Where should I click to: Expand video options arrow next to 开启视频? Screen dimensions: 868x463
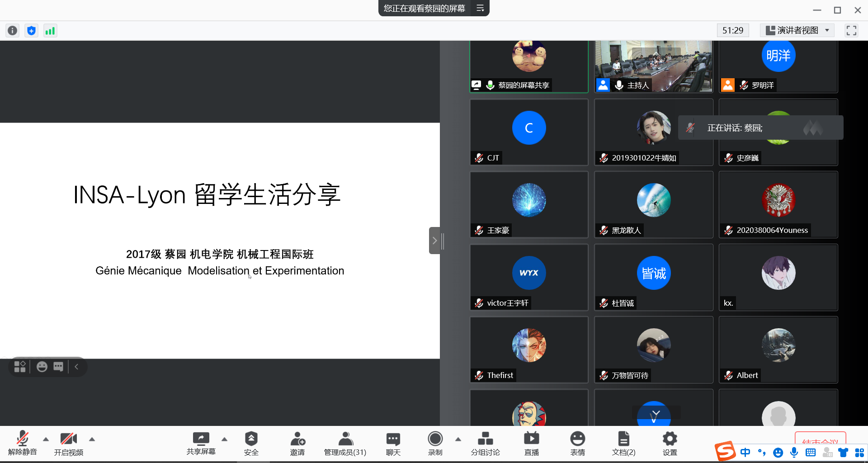(x=92, y=439)
